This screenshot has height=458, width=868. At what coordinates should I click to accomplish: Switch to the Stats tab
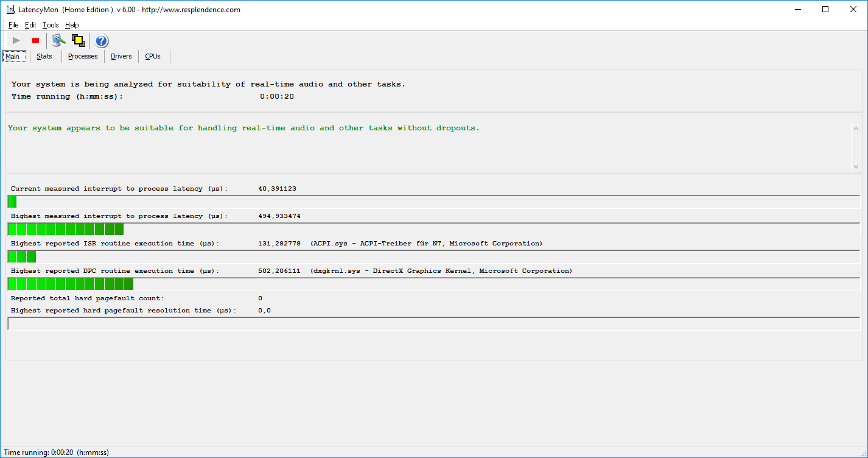(44, 57)
